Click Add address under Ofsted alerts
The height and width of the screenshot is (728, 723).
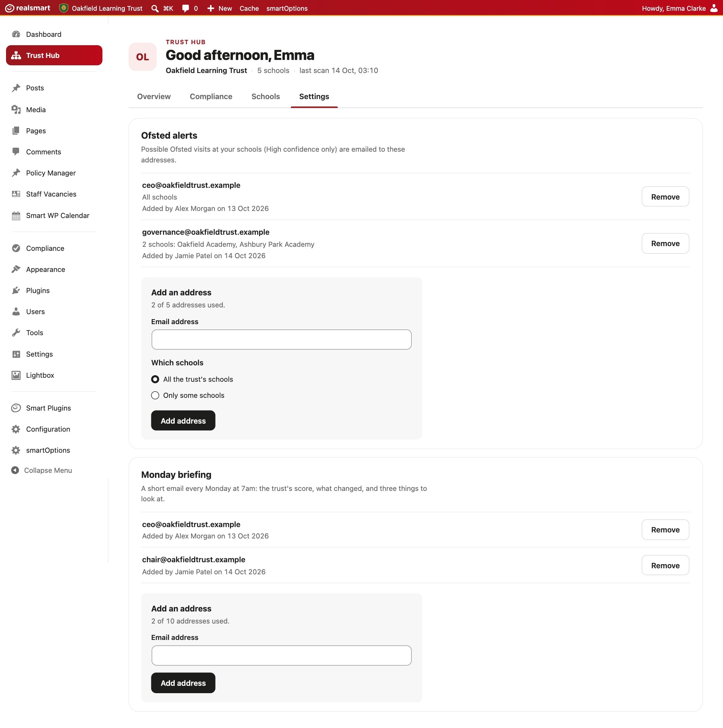coord(183,421)
